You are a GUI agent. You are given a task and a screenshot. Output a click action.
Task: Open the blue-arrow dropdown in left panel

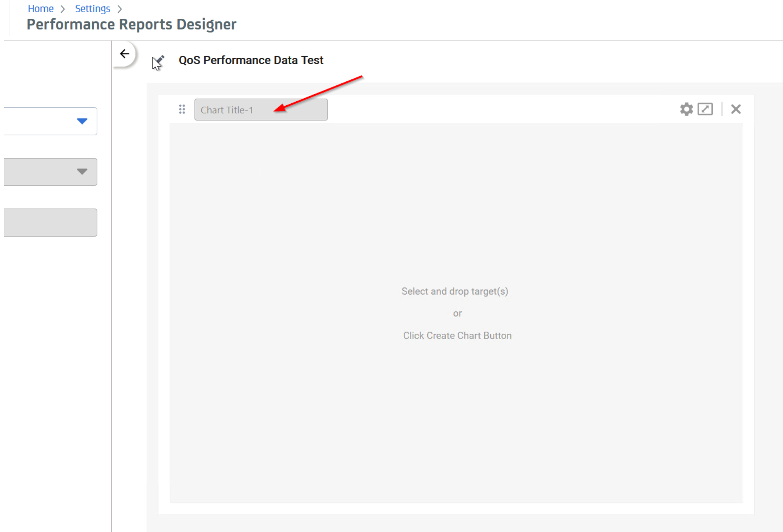(82, 121)
